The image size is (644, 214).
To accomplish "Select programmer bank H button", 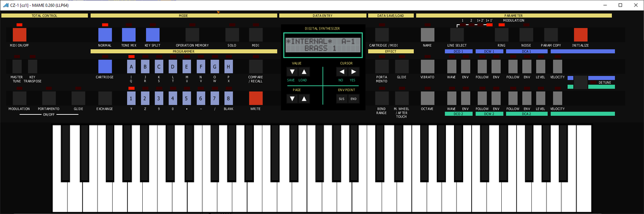I will 229,67.
